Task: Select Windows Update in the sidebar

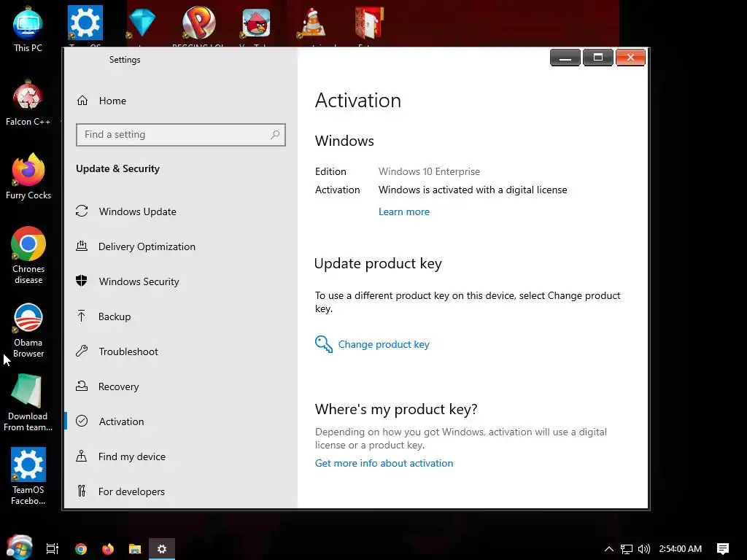Action: (x=138, y=211)
